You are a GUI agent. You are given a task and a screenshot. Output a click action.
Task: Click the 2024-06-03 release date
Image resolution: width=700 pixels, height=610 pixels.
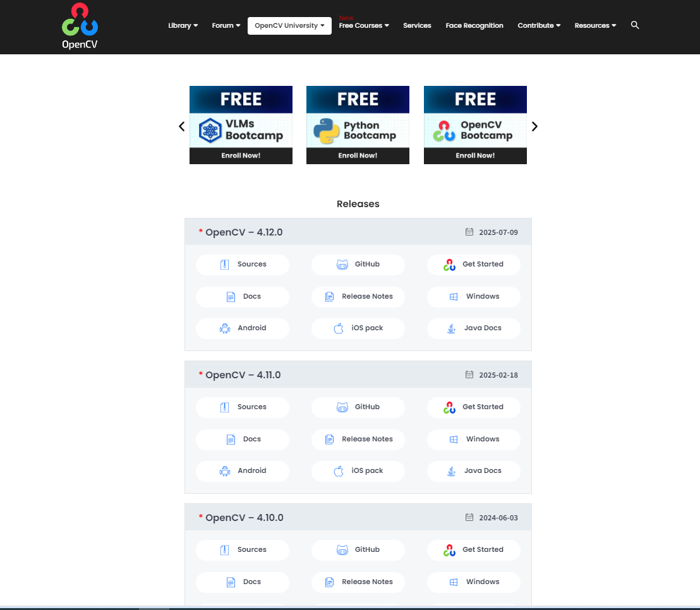point(498,518)
